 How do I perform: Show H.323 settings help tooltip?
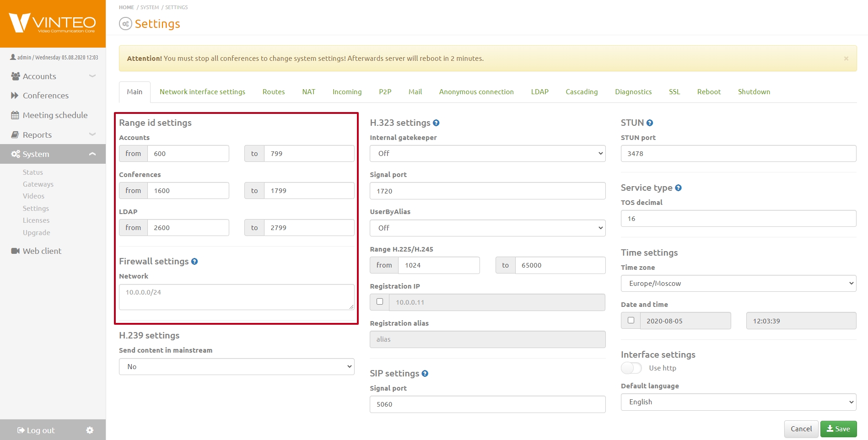coord(436,123)
